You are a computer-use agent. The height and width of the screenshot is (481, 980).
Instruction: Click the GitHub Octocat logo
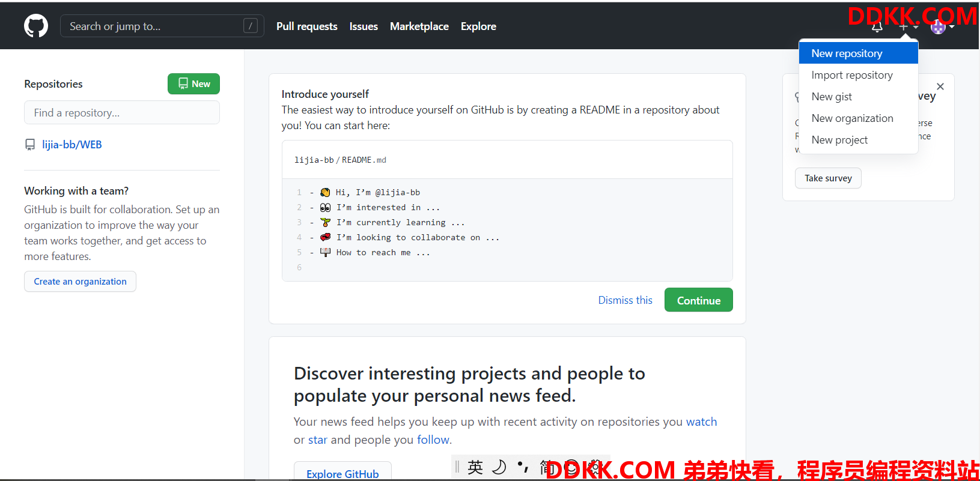coord(36,26)
